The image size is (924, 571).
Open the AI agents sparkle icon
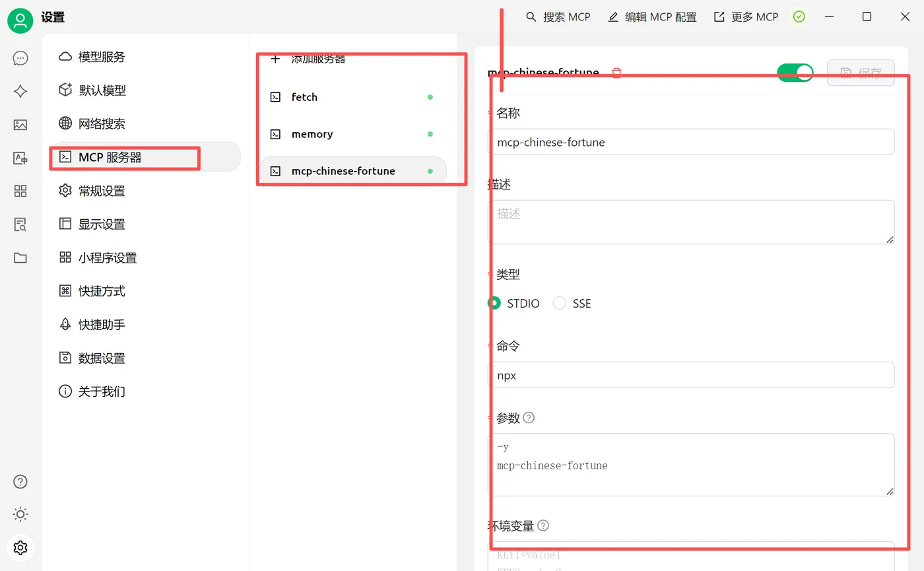pyautogui.click(x=20, y=91)
